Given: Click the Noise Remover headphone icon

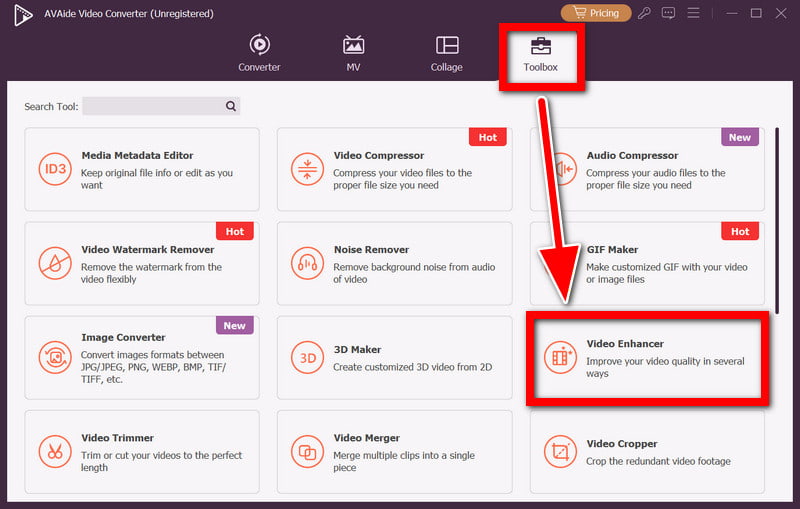Looking at the screenshot, I should point(307,264).
